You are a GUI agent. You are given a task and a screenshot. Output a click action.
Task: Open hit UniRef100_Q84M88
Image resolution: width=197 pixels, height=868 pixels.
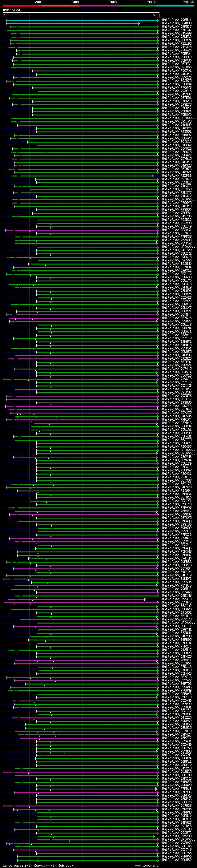(177, 24)
